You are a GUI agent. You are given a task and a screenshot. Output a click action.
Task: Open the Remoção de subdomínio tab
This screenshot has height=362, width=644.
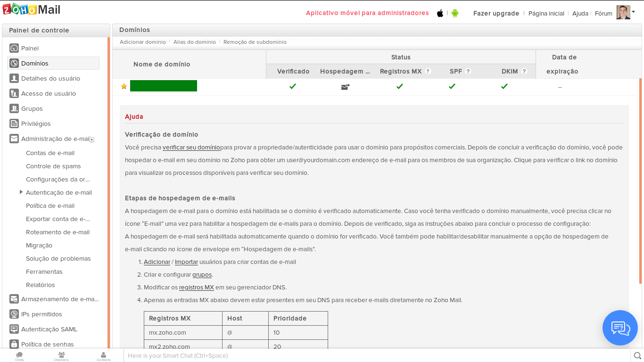tap(255, 42)
